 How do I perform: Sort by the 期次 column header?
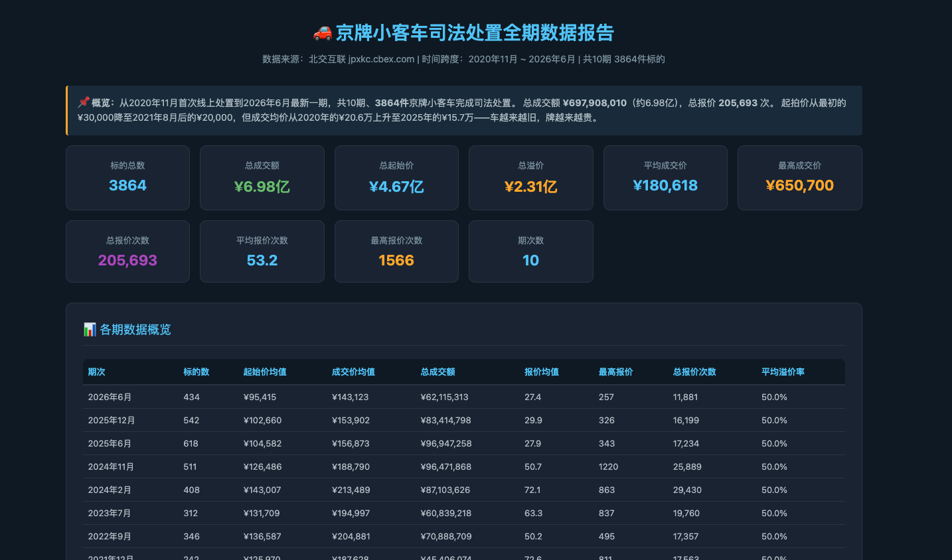(x=97, y=372)
